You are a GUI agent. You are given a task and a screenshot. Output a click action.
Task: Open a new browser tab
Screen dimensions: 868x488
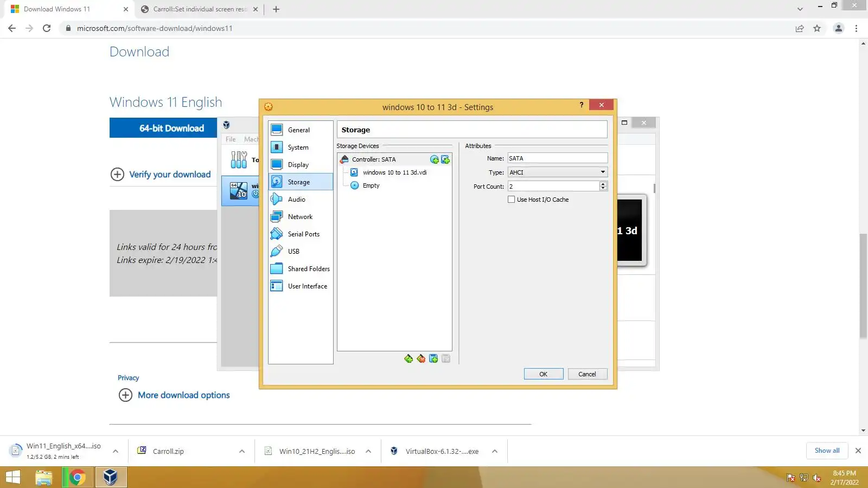pos(276,9)
